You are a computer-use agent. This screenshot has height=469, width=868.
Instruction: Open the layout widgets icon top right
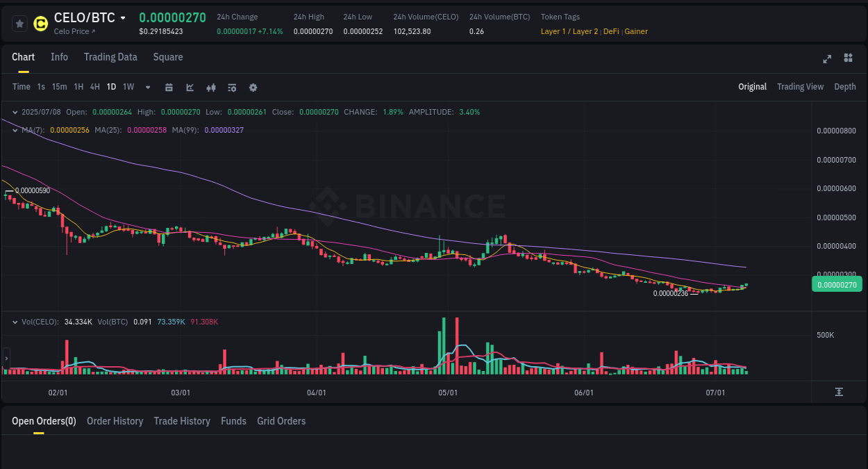point(848,58)
